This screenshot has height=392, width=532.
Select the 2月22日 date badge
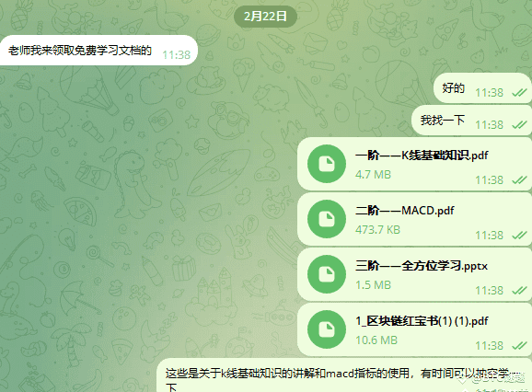click(265, 17)
